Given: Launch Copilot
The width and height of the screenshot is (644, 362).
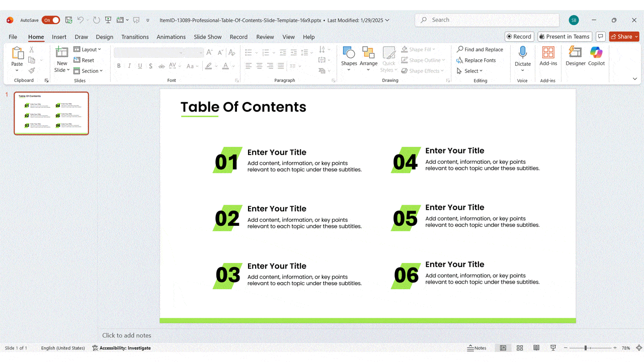Looking at the screenshot, I should click(596, 57).
